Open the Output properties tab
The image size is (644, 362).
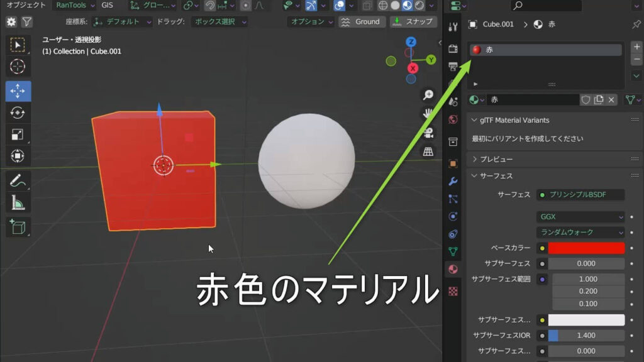coord(453,66)
